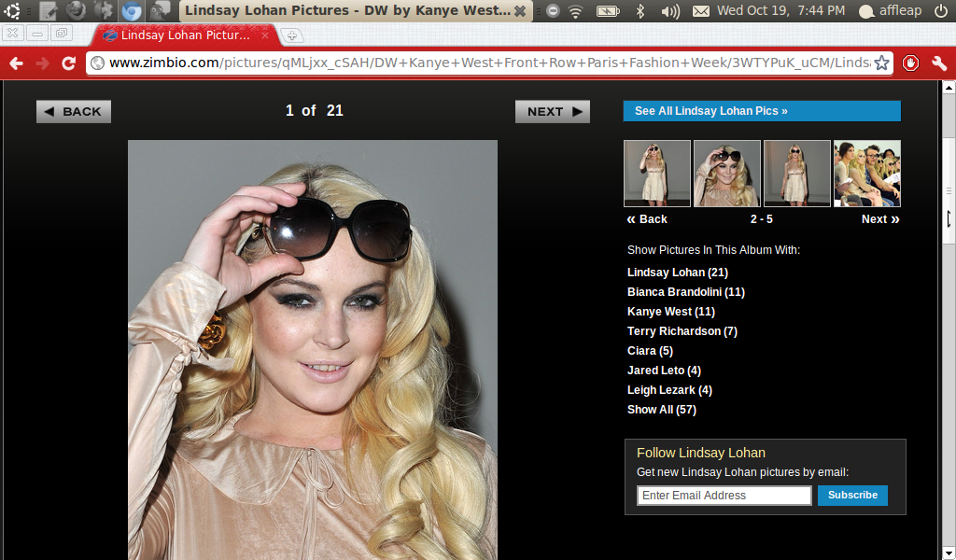The width and height of the screenshot is (956, 560).
Task: Click the page scrollbar up arrow
Action: click(x=949, y=87)
